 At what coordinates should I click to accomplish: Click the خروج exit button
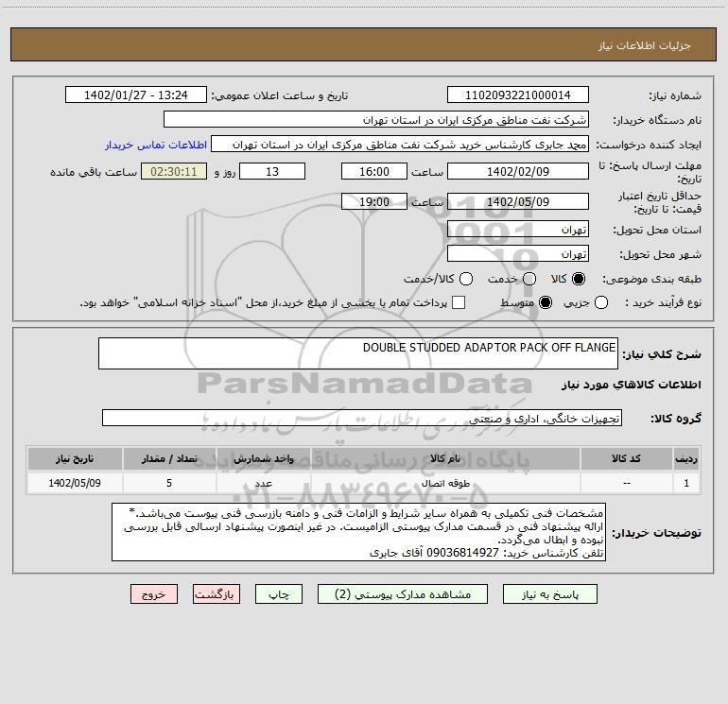154,594
